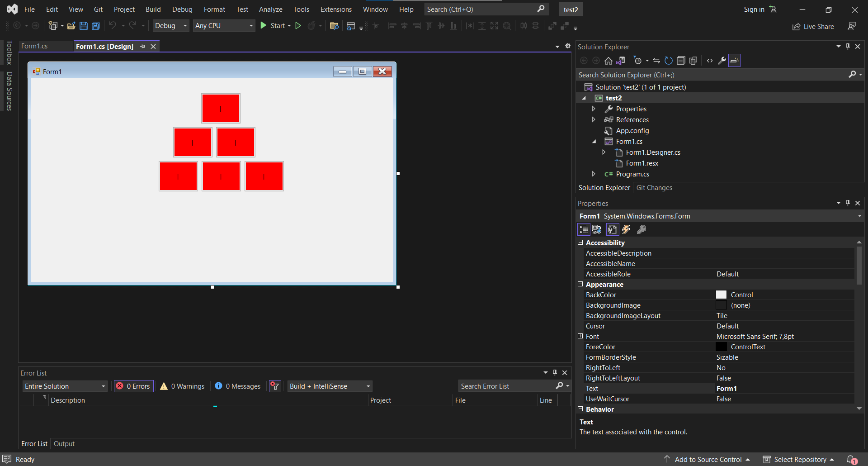The width and height of the screenshot is (868, 466).
Task: Click the Solution Explorer Home icon
Action: click(609, 61)
